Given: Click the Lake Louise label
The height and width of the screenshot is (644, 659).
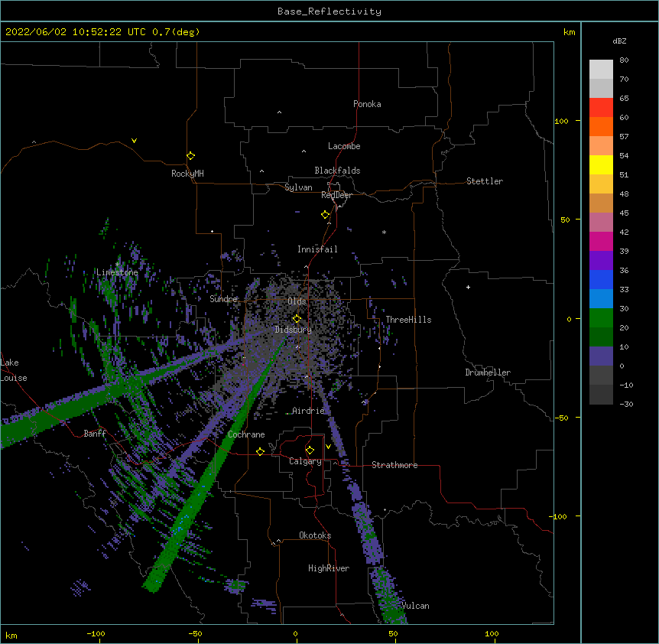Looking at the screenshot, I should click(x=14, y=370).
